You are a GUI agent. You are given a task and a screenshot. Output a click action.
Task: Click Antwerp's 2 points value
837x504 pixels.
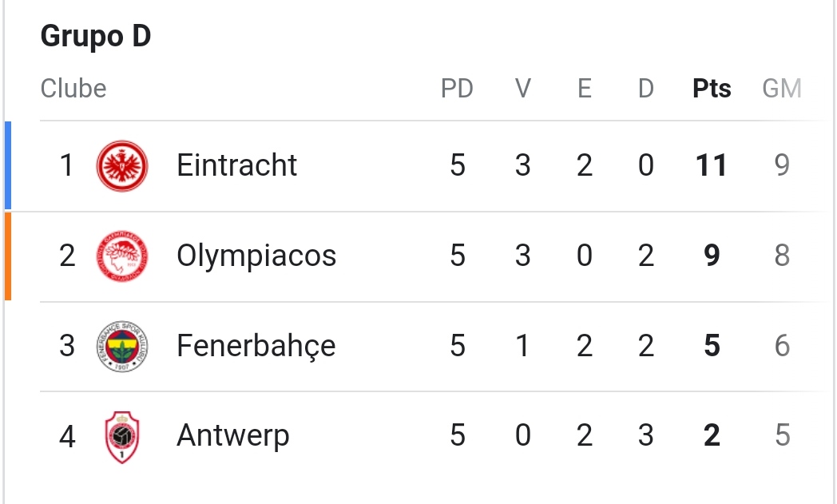(x=712, y=436)
